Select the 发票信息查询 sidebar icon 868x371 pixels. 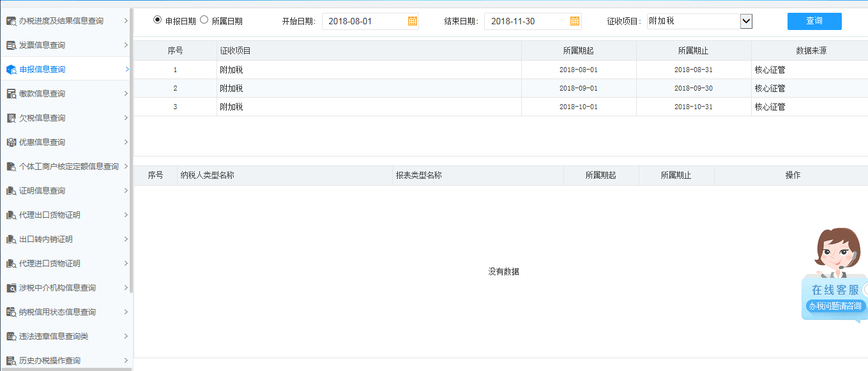11,45
